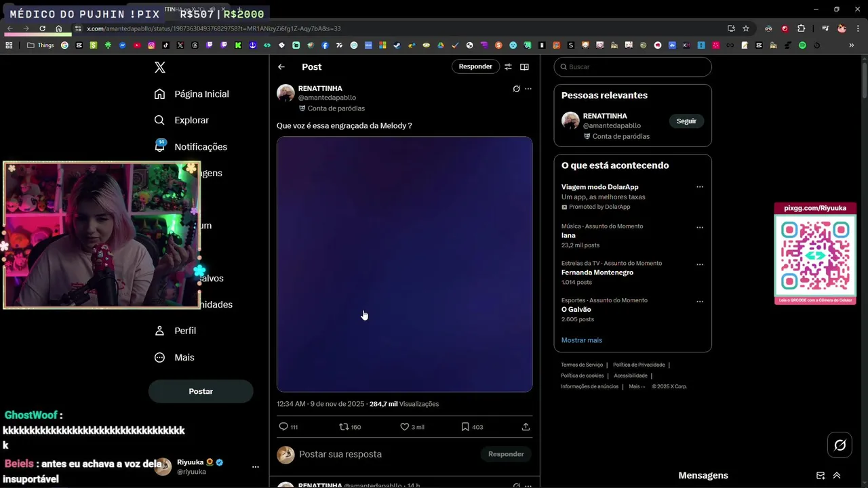This screenshot has height=488, width=868.
Task: Click the browser home button
Action: pos(58,28)
